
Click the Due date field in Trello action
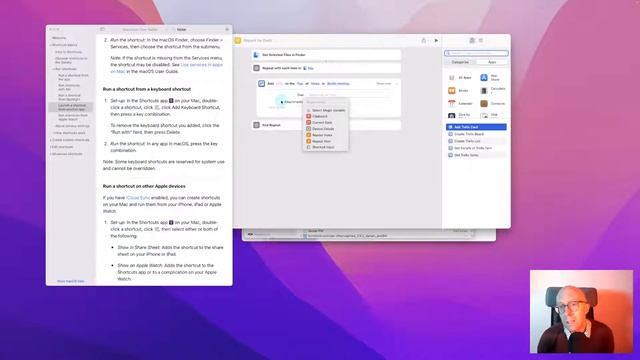coord(349,95)
